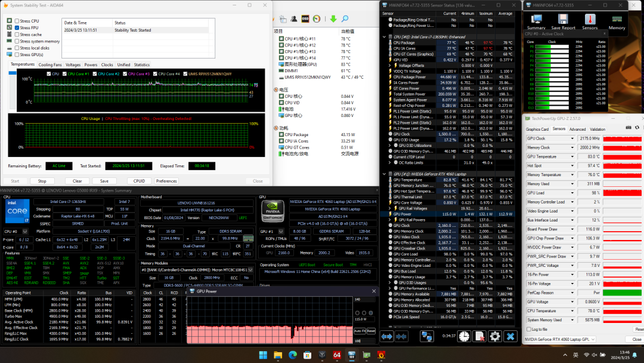
Task: Switch to the Cooling Fans tab
Action: (50, 64)
